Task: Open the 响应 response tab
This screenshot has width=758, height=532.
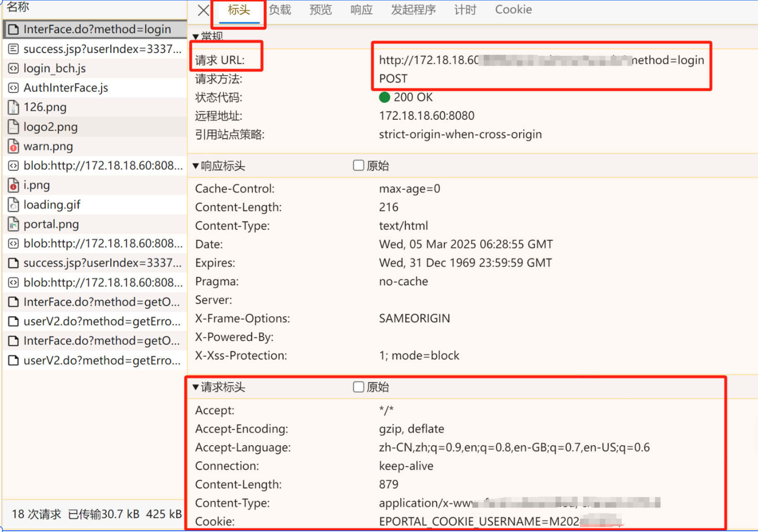Action: tap(361, 10)
